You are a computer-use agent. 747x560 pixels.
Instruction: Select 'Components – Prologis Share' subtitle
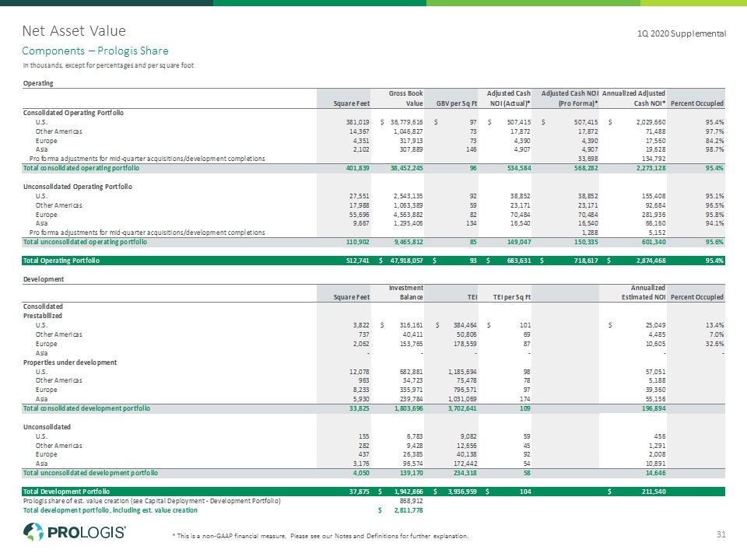tap(95, 51)
